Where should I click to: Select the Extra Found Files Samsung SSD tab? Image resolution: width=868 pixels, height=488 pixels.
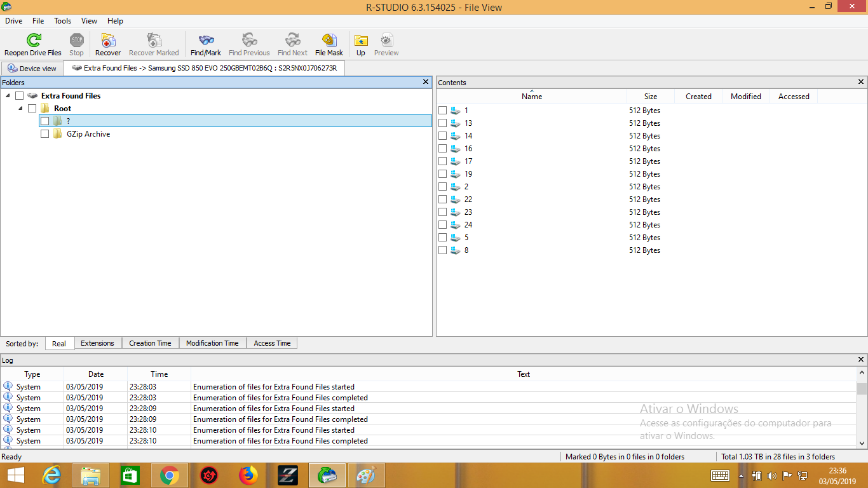(x=204, y=68)
